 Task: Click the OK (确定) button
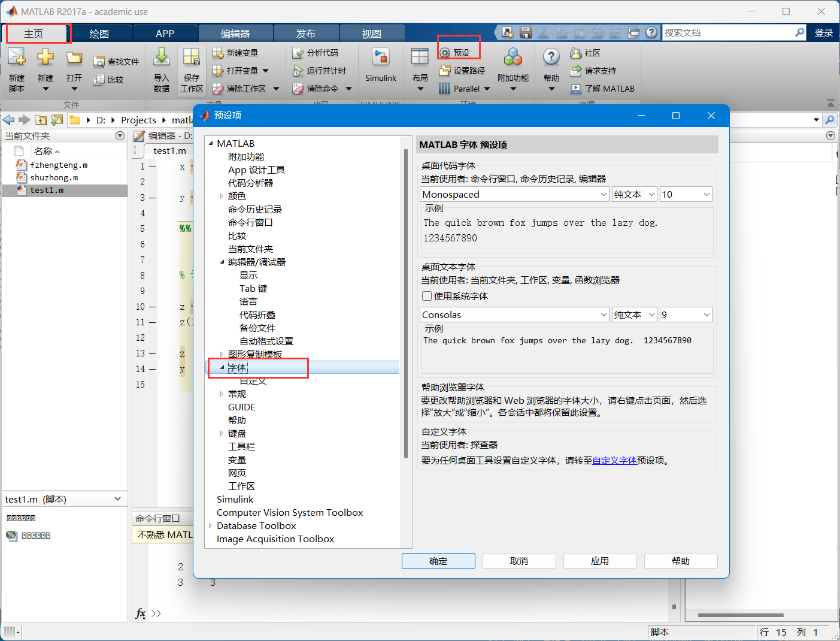438,561
